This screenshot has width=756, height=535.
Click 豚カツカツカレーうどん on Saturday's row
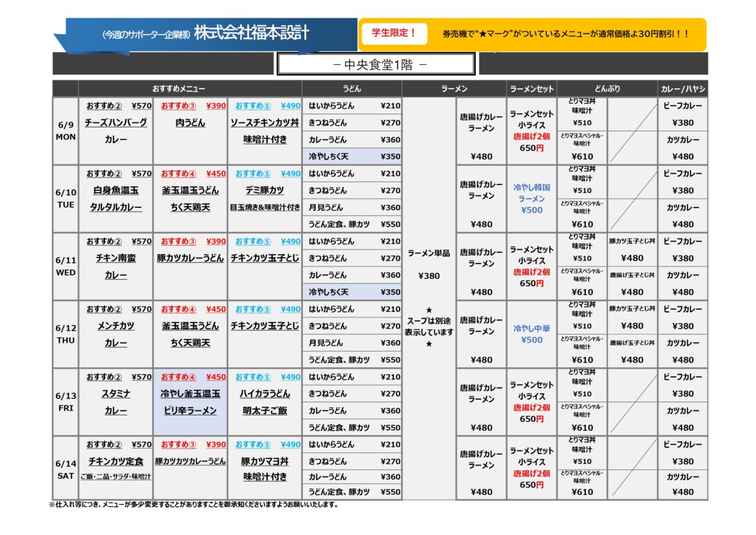click(x=190, y=461)
